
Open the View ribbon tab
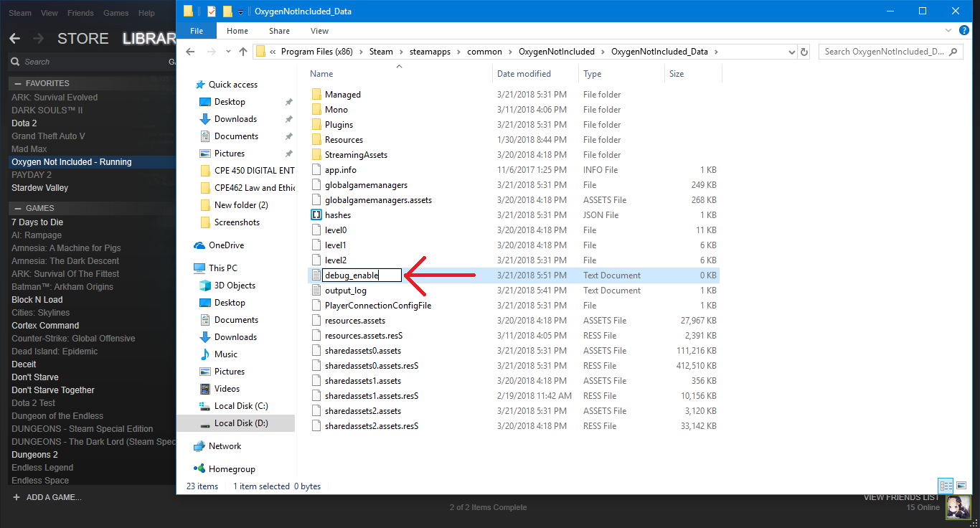(319, 31)
